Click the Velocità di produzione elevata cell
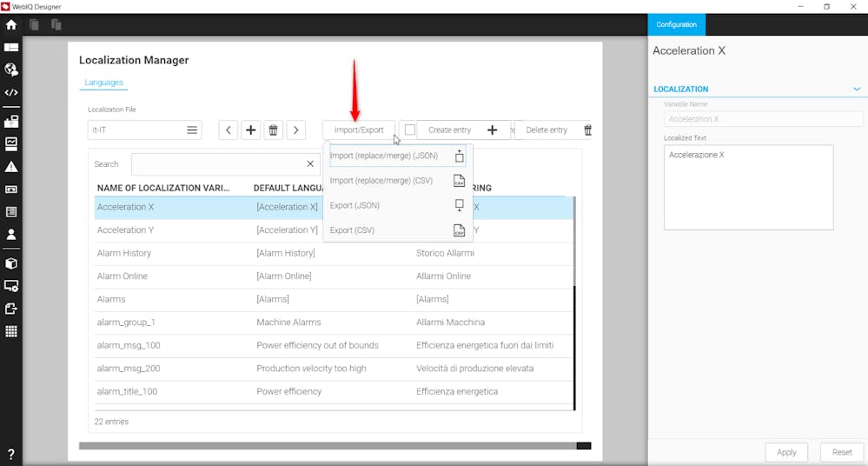This screenshot has width=868, height=466. [x=475, y=369]
